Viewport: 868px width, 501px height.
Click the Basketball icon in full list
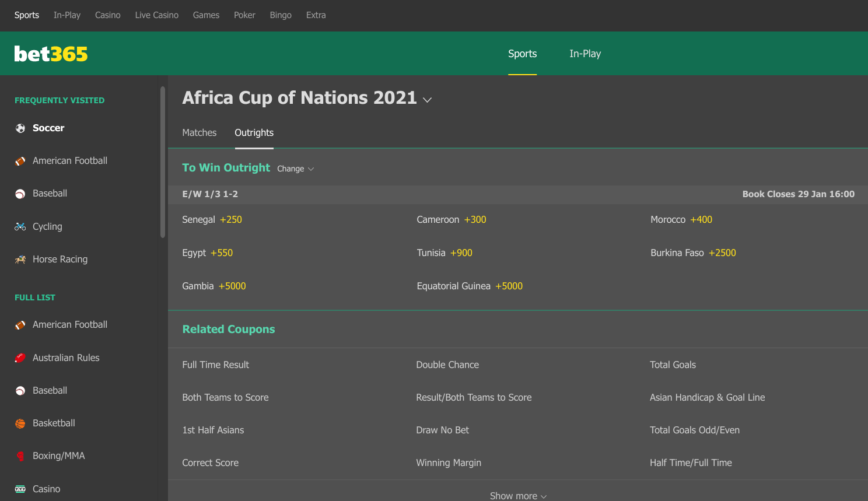point(20,423)
